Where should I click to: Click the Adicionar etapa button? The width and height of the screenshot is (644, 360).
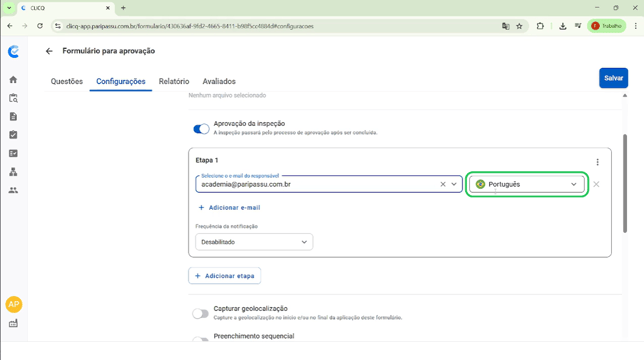click(x=225, y=276)
